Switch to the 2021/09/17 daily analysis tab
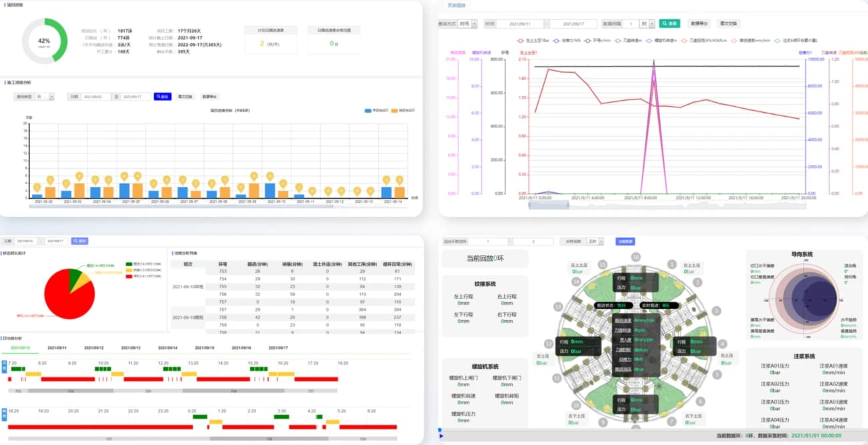 [x=278, y=348]
